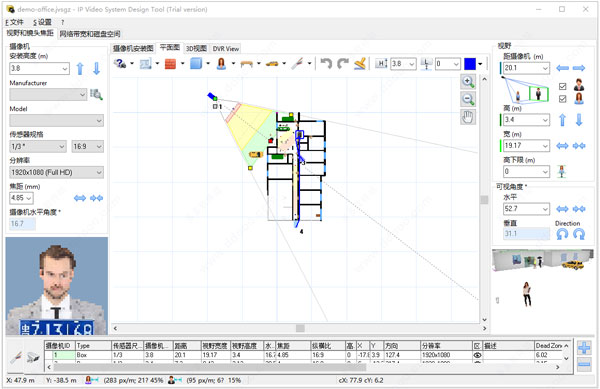Select the background image tool icon

145,63
